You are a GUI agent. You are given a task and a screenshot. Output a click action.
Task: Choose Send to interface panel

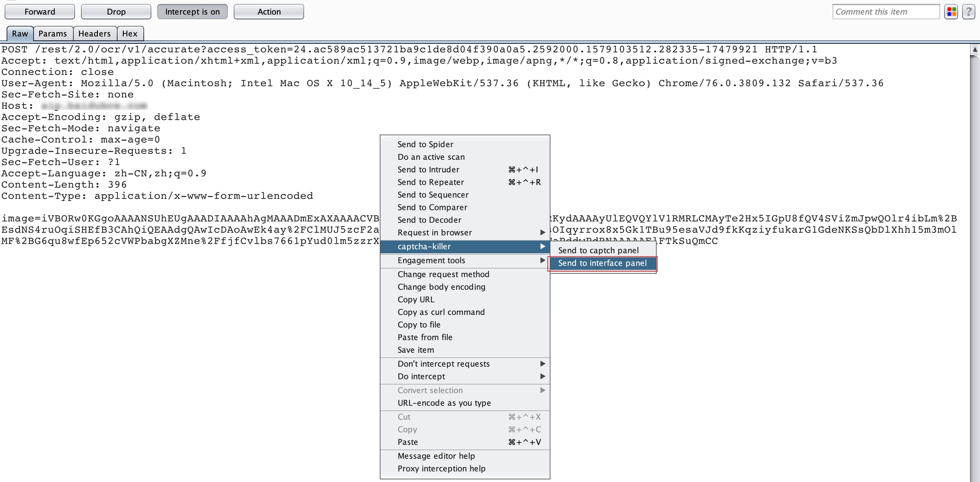click(x=602, y=263)
